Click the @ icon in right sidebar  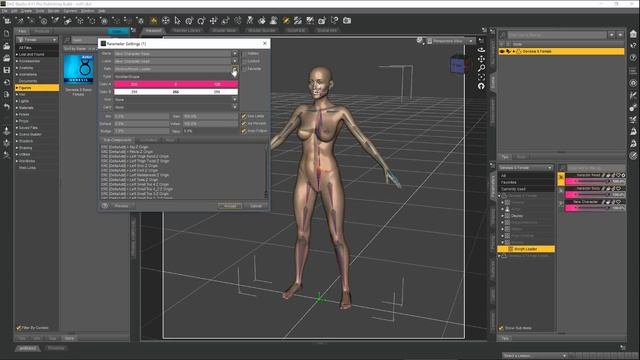pyautogui.click(x=633, y=83)
